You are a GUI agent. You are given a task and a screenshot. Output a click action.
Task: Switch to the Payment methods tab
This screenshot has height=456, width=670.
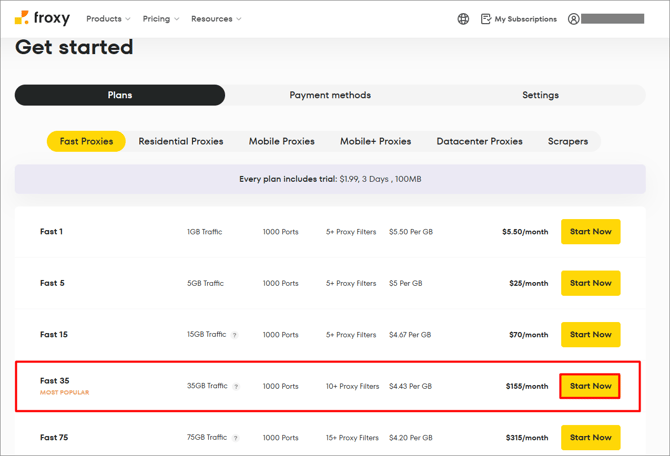coord(330,95)
